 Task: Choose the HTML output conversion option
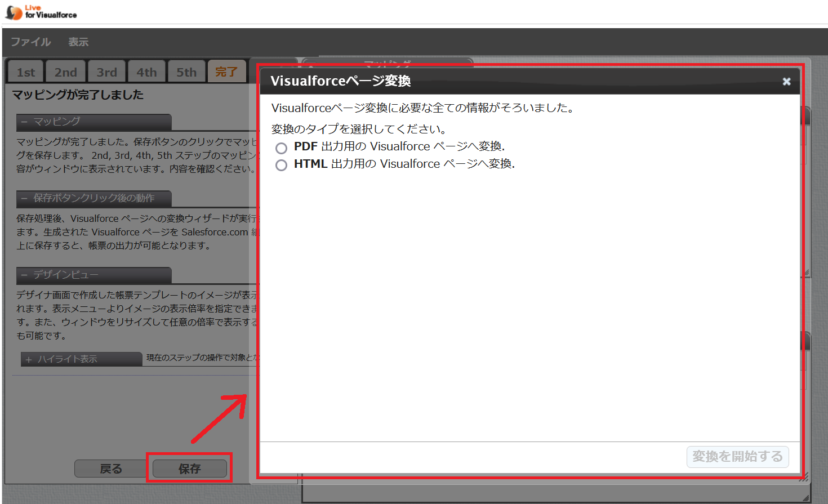(282, 165)
